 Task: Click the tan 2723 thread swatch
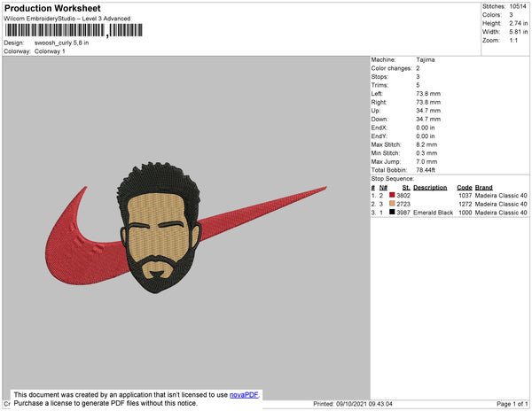392,204
